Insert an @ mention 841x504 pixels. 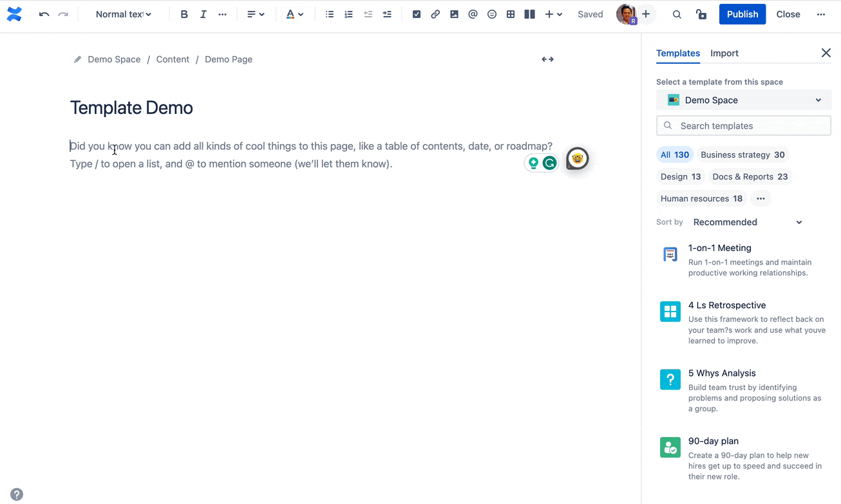pos(473,14)
